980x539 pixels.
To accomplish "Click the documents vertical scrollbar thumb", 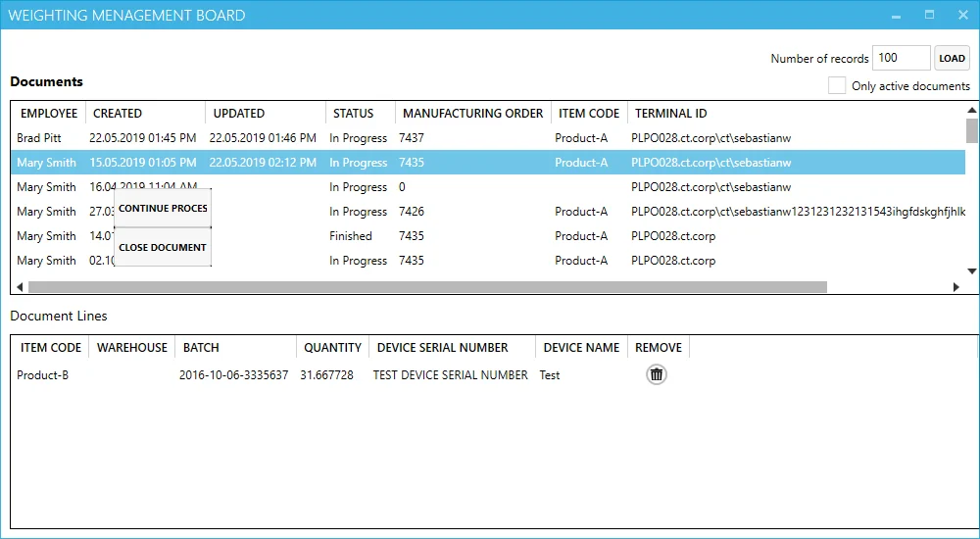I will tap(972, 130).
